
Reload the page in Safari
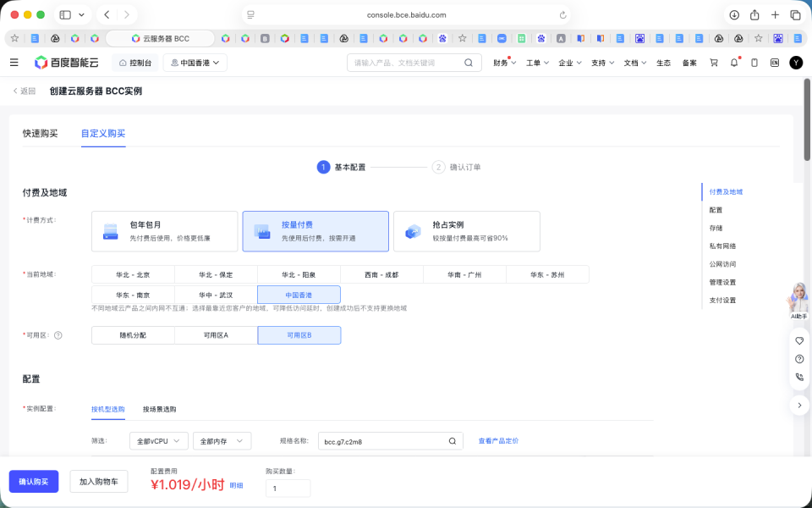[563, 15]
